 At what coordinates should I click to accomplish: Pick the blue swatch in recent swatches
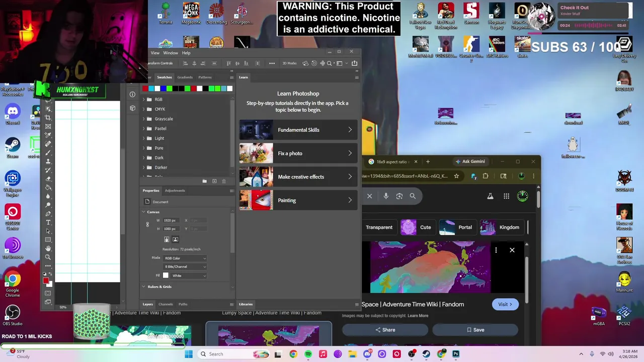click(163, 89)
